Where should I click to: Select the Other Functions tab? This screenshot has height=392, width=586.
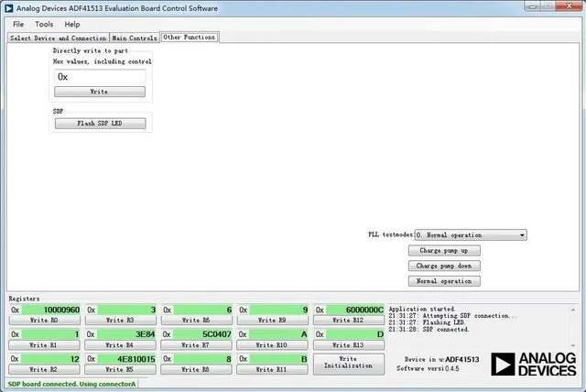click(x=190, y=38)
